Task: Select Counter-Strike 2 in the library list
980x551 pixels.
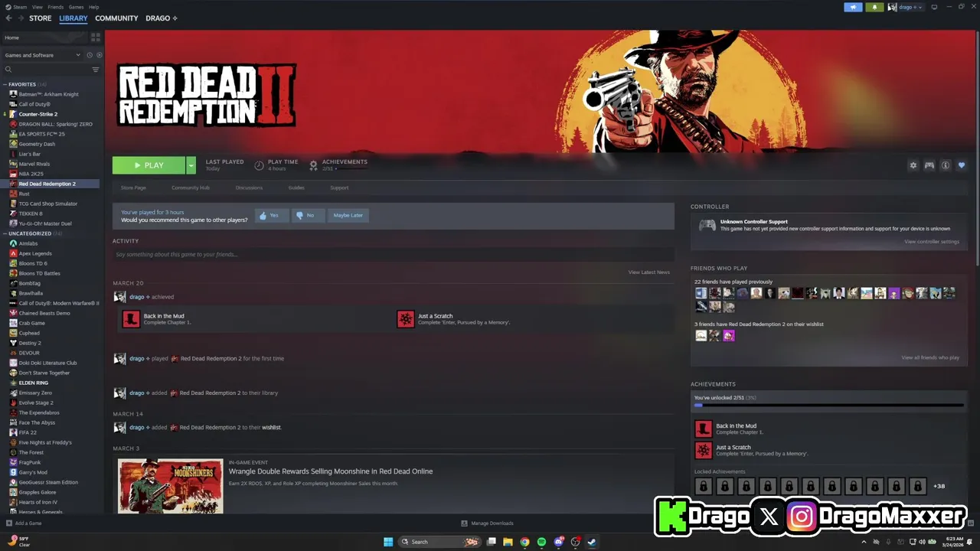Action: tap(38, 114)
